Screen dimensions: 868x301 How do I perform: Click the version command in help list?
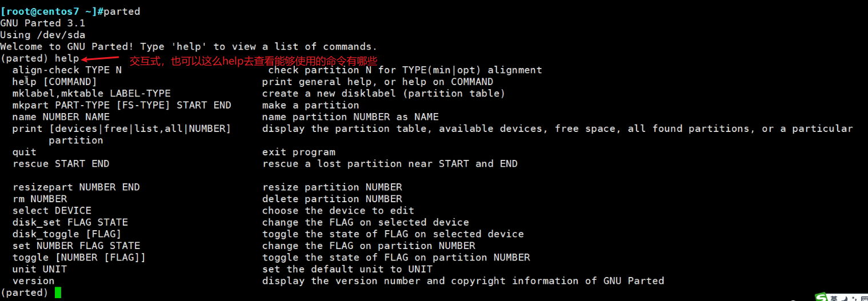(33, 281)
